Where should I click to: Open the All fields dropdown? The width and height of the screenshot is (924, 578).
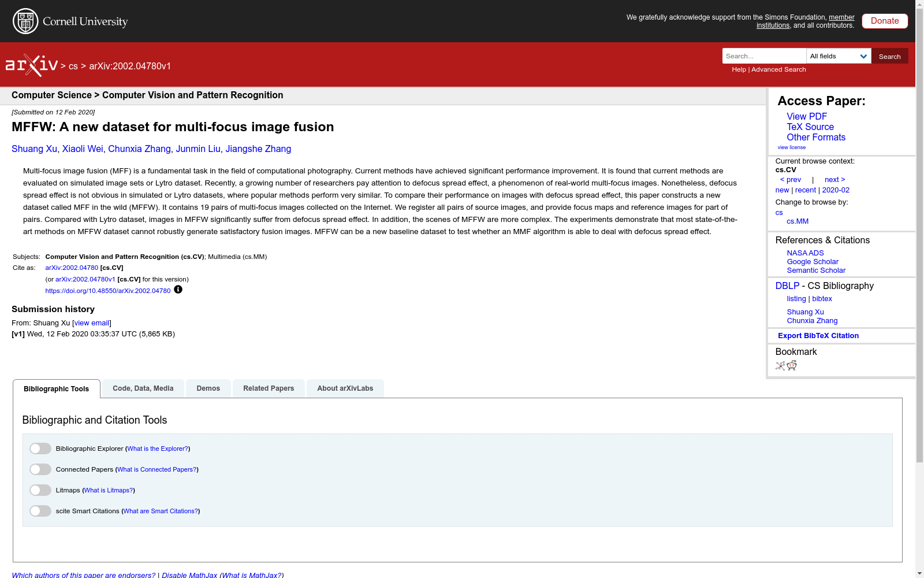coord(839,56)
